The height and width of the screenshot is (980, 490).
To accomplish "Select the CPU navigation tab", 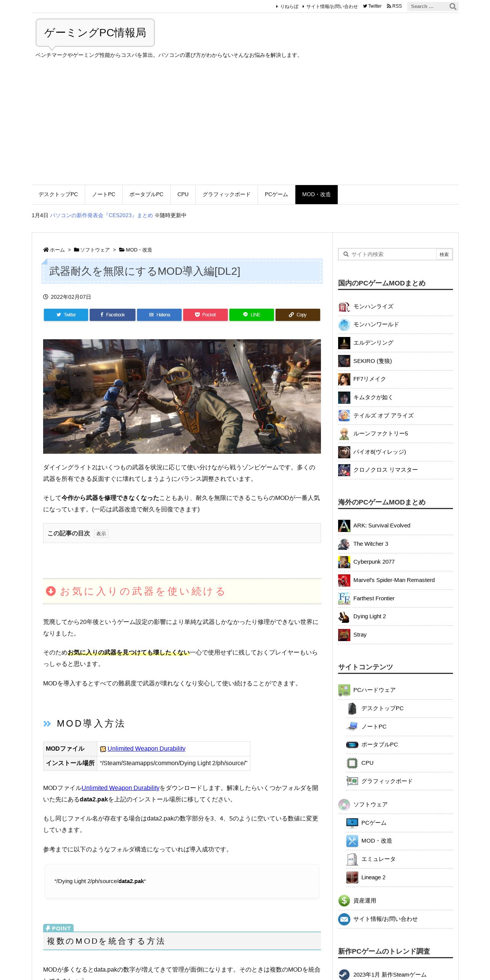I will [183, 195].
